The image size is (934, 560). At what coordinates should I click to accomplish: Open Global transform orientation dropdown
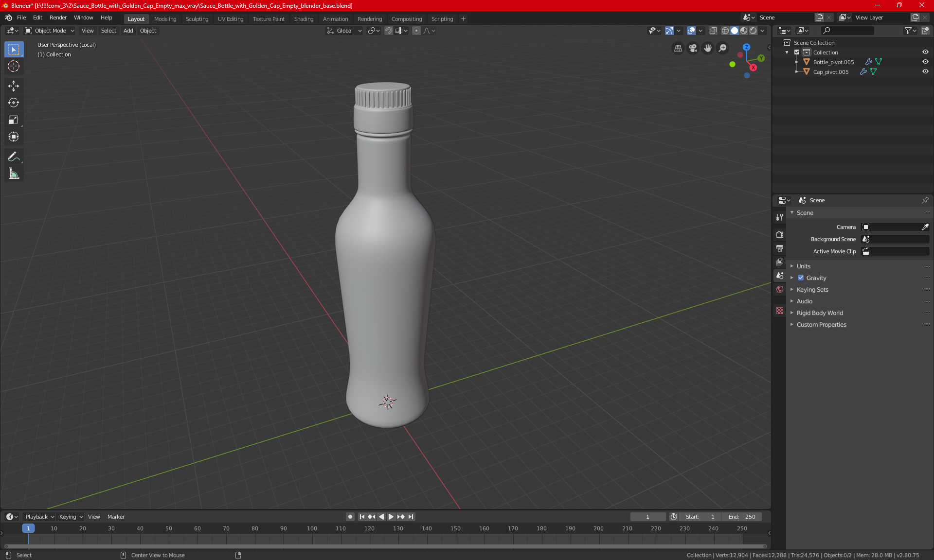[x=344, y=31]
